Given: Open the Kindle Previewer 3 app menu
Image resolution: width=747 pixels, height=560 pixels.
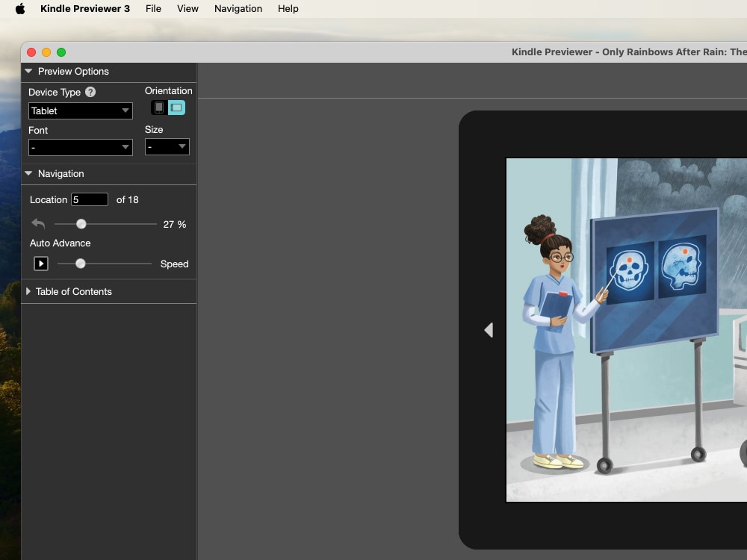Looking at the screenshot, I should (x=85, y=8).
